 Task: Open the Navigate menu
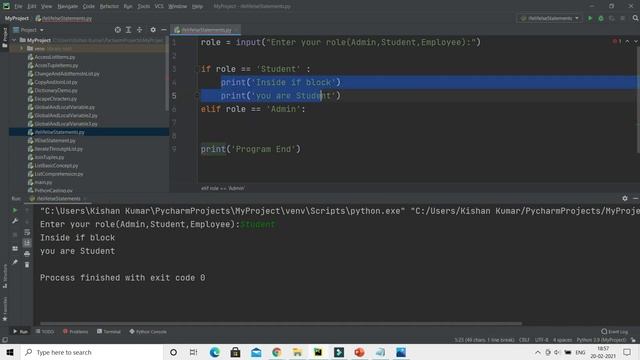[x=67, y=6]
